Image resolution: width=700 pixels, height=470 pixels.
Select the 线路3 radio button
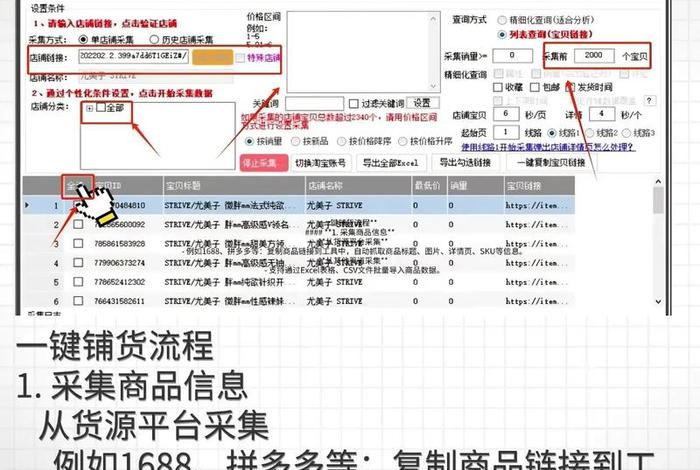tap(626, 133)
